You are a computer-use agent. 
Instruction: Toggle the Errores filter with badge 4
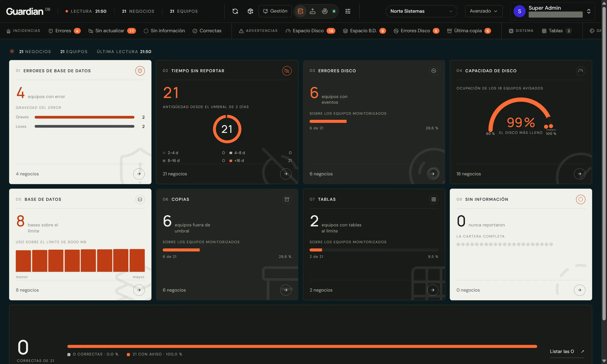[x=64, y=31]
